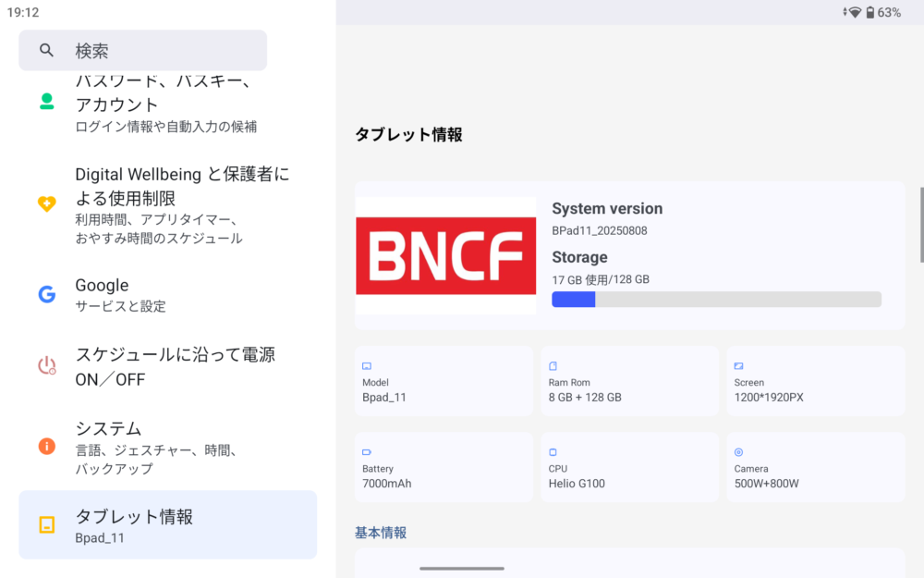Open the Google services and settings entry
Screen dimensions: 924x578
[166, 295]
